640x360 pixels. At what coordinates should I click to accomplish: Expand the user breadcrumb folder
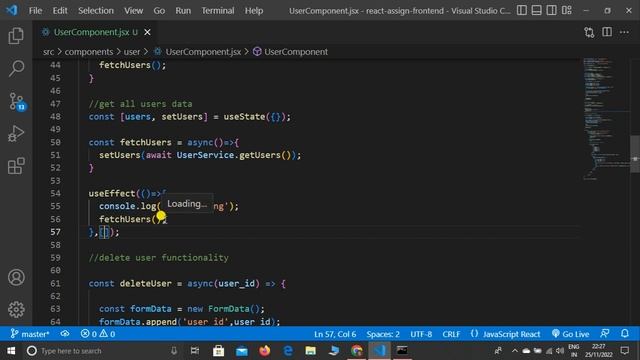[132, 52]
